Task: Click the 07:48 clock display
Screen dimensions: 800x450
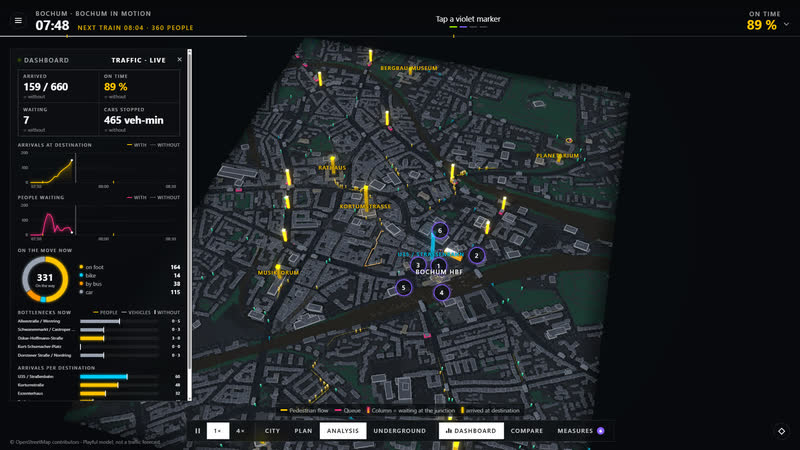Action: pos(52,25)
